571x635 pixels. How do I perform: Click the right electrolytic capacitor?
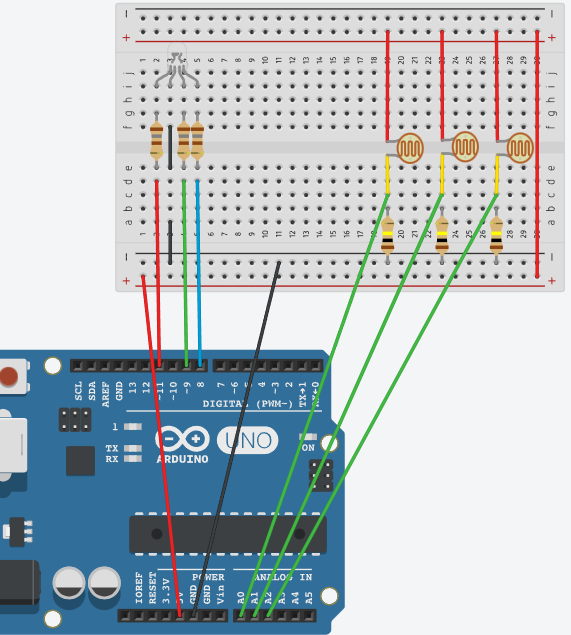pos(104,583)
